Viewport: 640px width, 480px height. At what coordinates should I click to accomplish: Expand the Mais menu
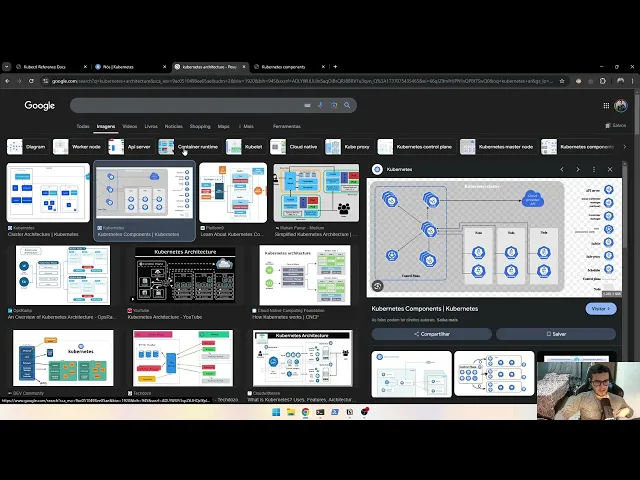pyautogui.click(x=246, y=127)
